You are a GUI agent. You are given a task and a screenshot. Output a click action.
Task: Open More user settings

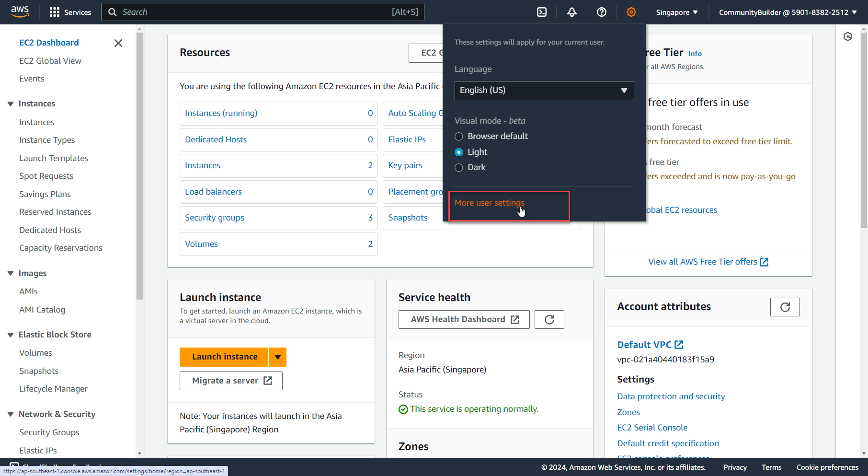pyautogui.click(x=489, y=203)
